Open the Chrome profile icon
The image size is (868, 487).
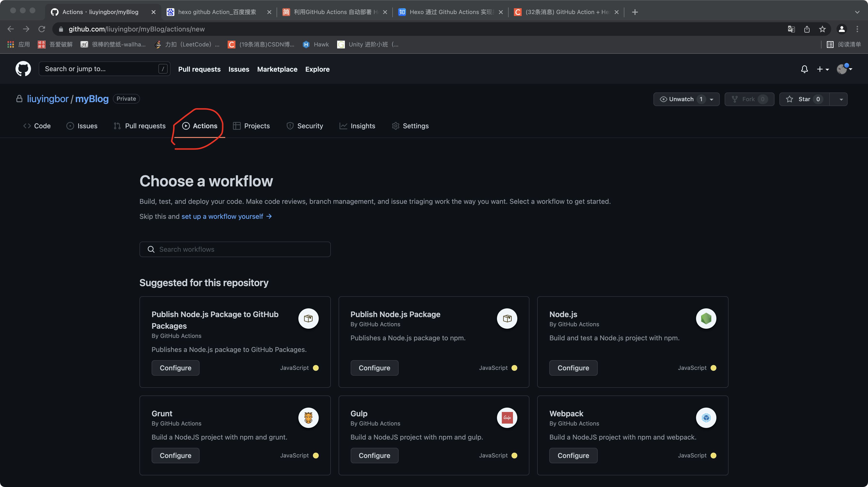(x=842, y=29)
